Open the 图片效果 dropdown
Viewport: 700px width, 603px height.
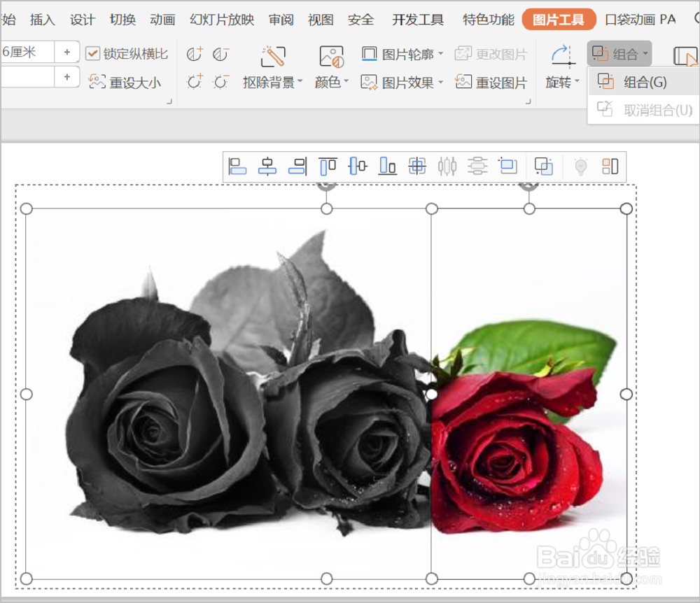402,83
